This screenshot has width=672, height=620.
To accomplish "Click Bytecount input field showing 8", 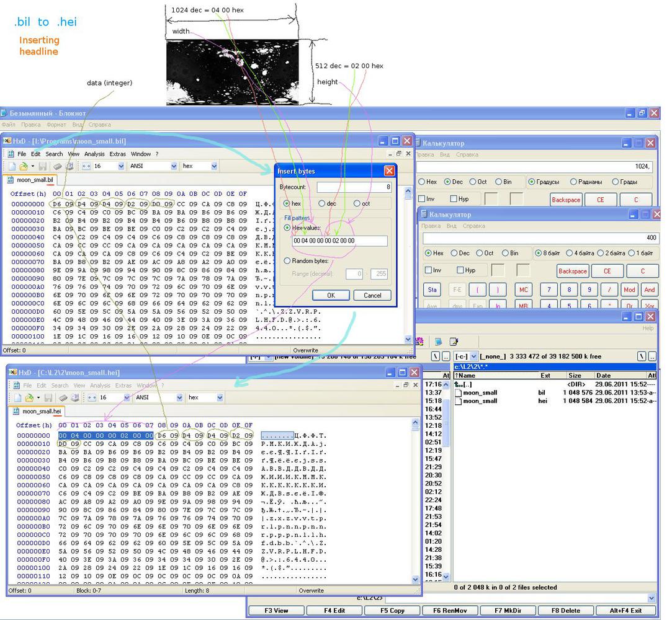I will (x=354, y=187).
